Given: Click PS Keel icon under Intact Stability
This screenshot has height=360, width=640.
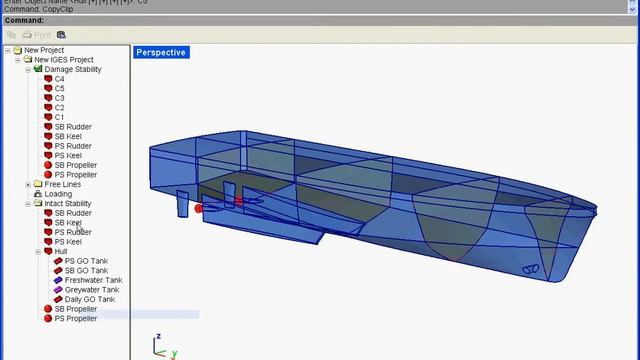Looking at the screenshot, I should [x=48, y=242].
